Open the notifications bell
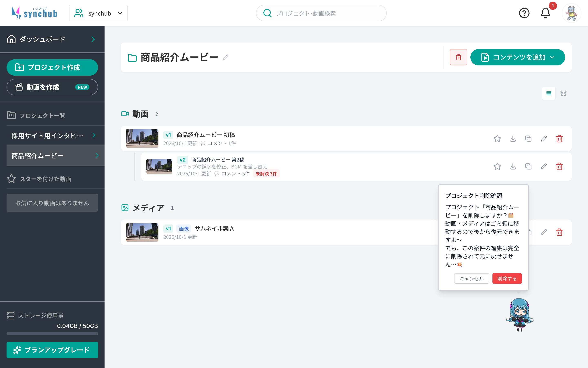 pyautogui.click(x=546, y=13)
